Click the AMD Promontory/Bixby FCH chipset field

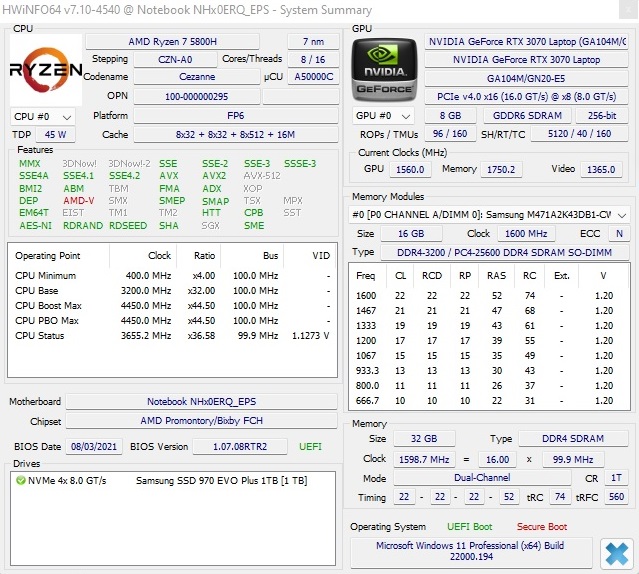tap(202, 420)
